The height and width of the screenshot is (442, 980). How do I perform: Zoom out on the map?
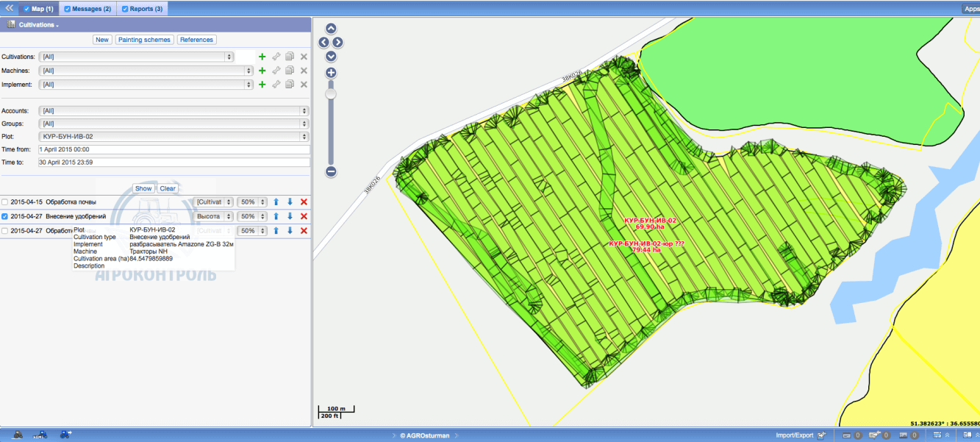[x=331, y=171]
